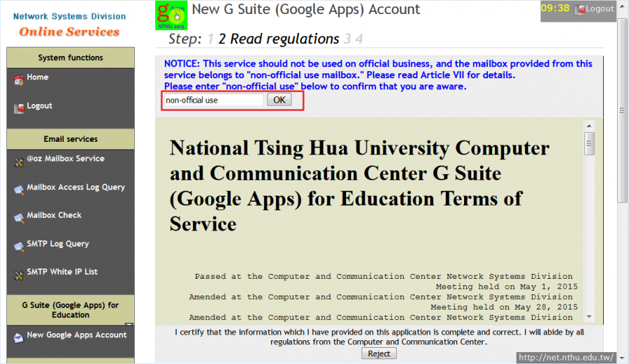Click the @oz Mailbox Service icon

pyautogui.click(x=18, y=161)
